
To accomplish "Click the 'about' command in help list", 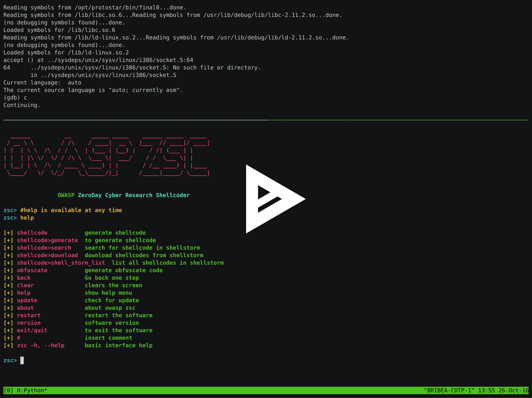I will pos(25,308).
